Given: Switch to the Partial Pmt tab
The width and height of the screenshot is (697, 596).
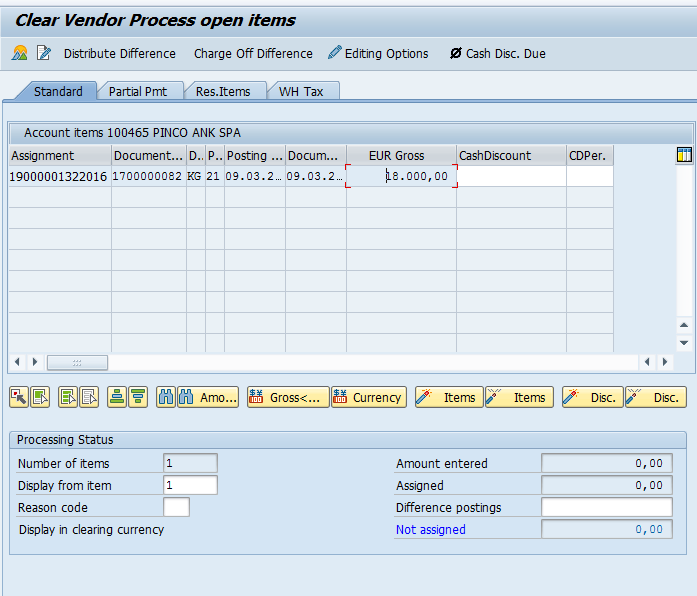Looking at the screenshot, I should pos(138,92).
